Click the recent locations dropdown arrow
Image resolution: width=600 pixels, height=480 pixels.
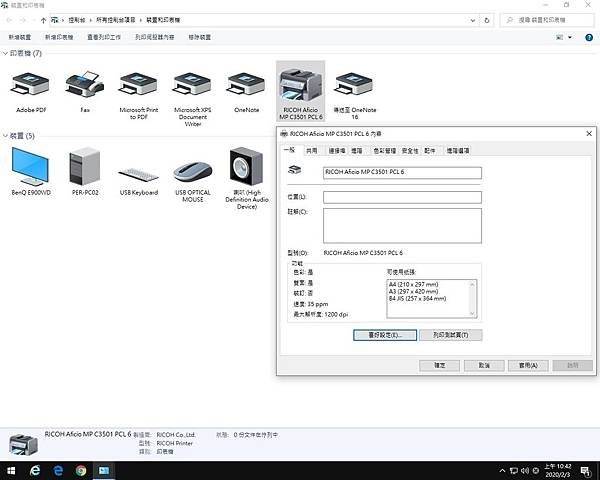click(34, 20)
